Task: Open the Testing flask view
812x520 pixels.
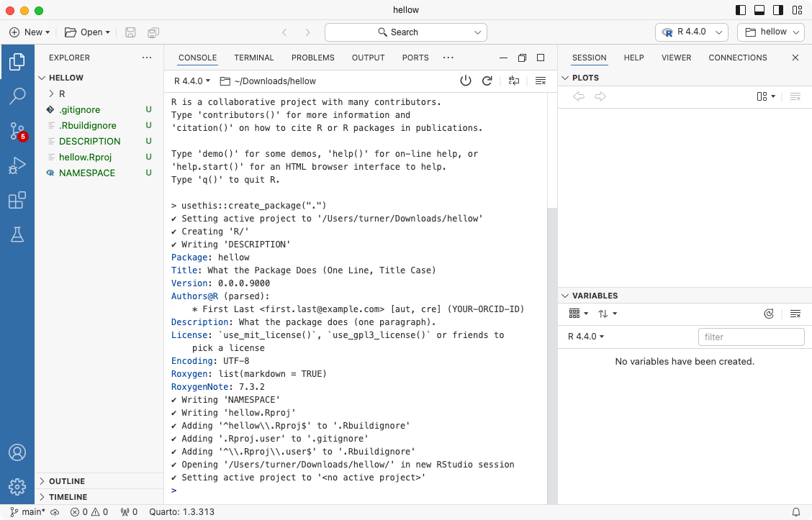Action: pyautogui.click(x=17, y=234)
